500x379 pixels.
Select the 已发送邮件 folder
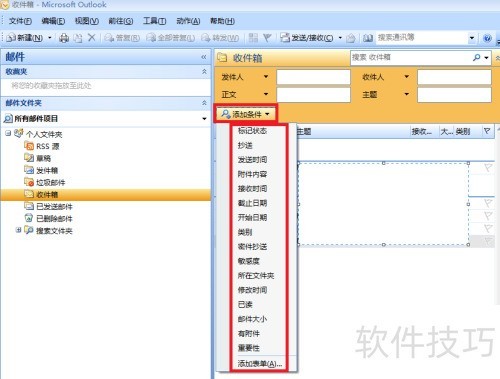(x=49, y=206)
